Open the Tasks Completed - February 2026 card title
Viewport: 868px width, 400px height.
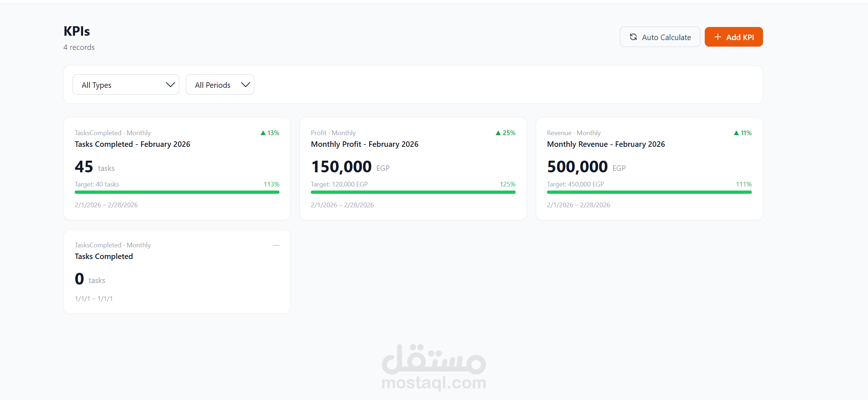tap(132, 144)
